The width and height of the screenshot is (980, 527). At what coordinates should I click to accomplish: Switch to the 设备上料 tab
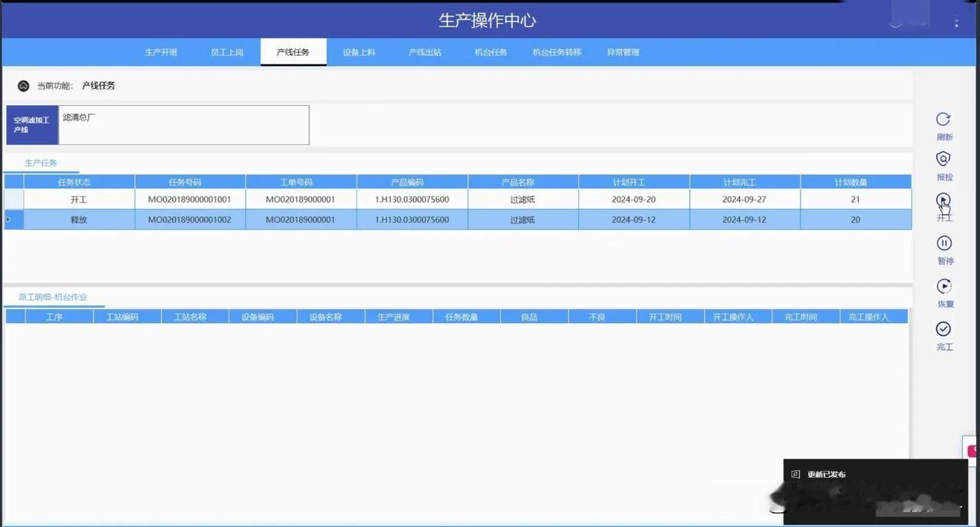click(359, 51)
